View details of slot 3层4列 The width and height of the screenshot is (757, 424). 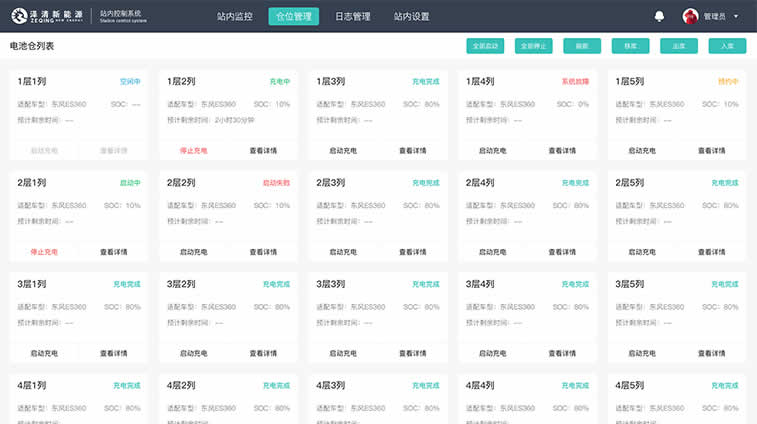pyautogui.click(x=562, y=353)
